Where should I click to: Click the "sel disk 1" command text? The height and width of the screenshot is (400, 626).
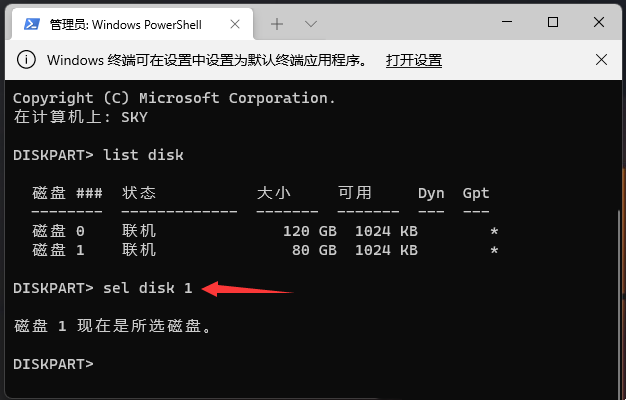click(147, 288)
